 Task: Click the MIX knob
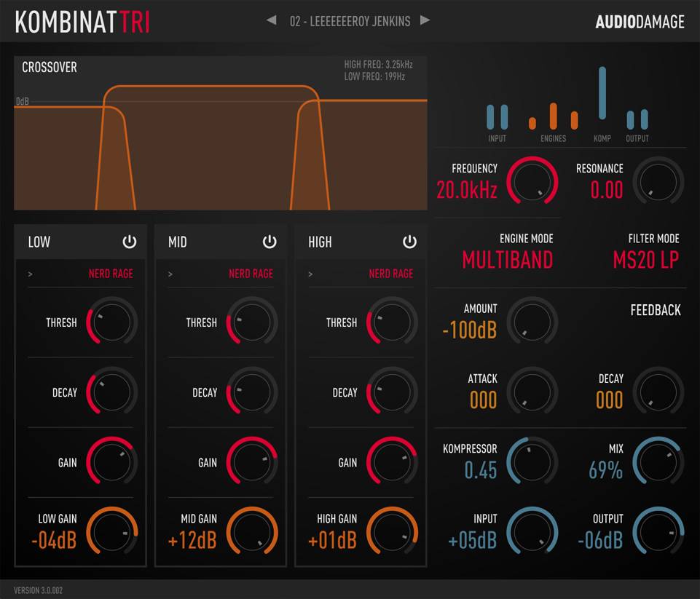[658, 461]
